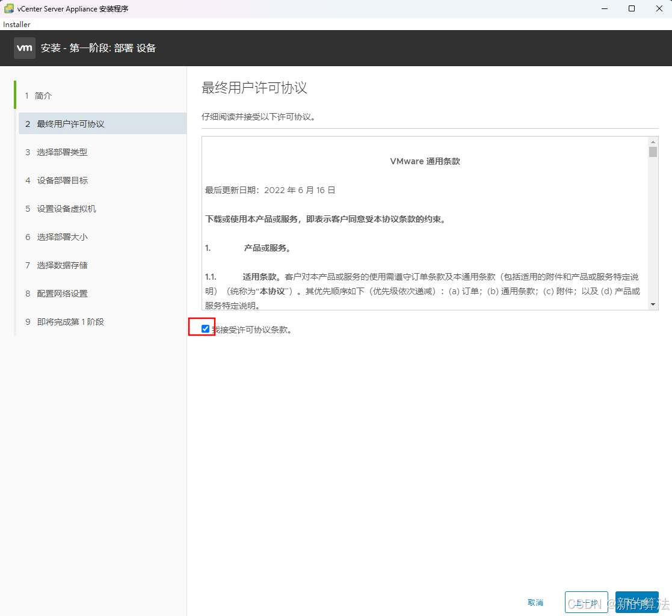Screen dimensions: 672x616
Task: Select step 2 最终用户许可协议
Action: pyautogui.click(x=102, y=124)
